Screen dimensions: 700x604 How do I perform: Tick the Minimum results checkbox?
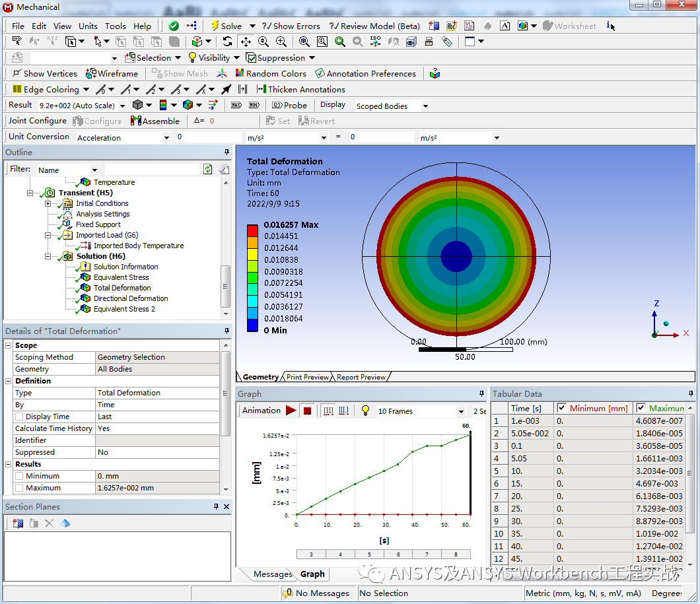tap(19, 476)
